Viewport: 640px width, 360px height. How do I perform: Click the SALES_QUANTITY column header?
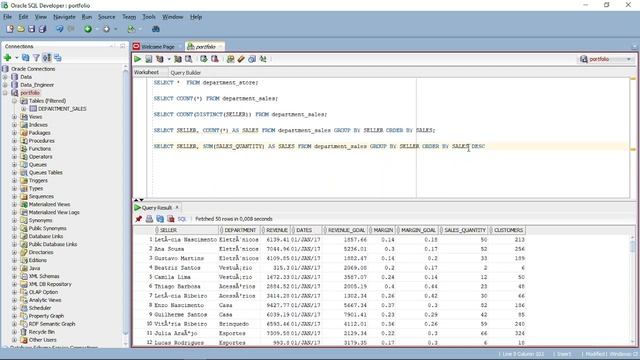(x=464, y=230)
